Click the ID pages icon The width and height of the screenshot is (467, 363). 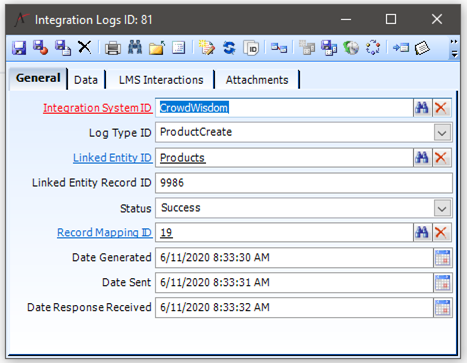click(251, 48)
